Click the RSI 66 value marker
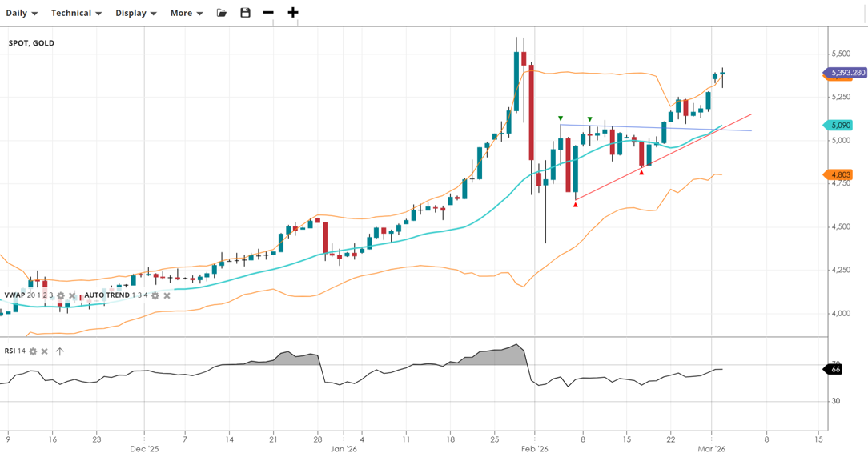The width and height of the screenshot is (868, 453). click(834, 369)
